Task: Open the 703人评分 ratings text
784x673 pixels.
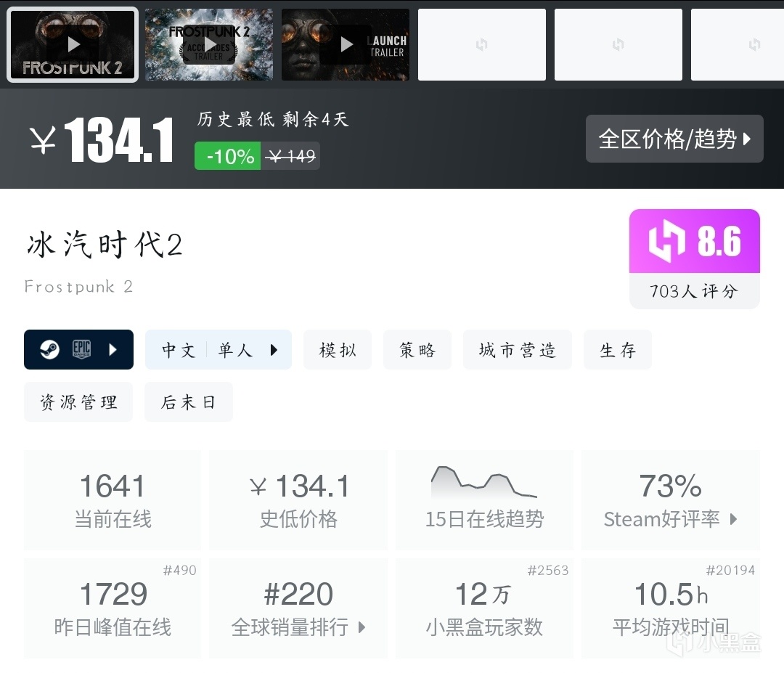Action: pyautogui.click(x=694, y=291)
